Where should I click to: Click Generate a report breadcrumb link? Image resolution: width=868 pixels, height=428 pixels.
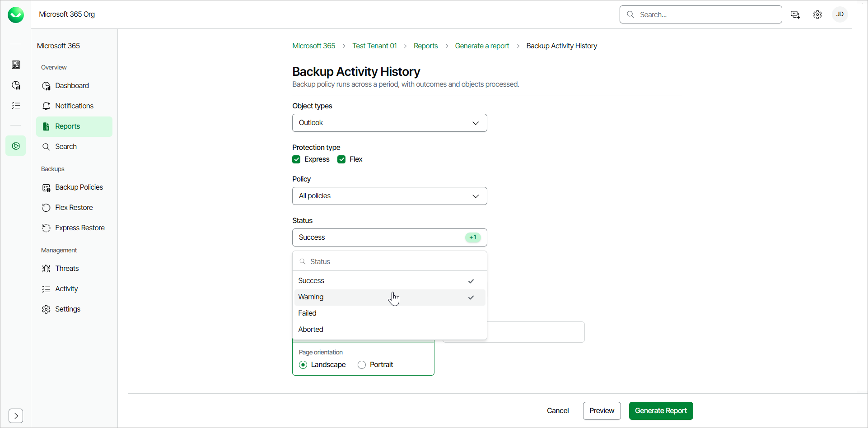click(x=482, y=46)
